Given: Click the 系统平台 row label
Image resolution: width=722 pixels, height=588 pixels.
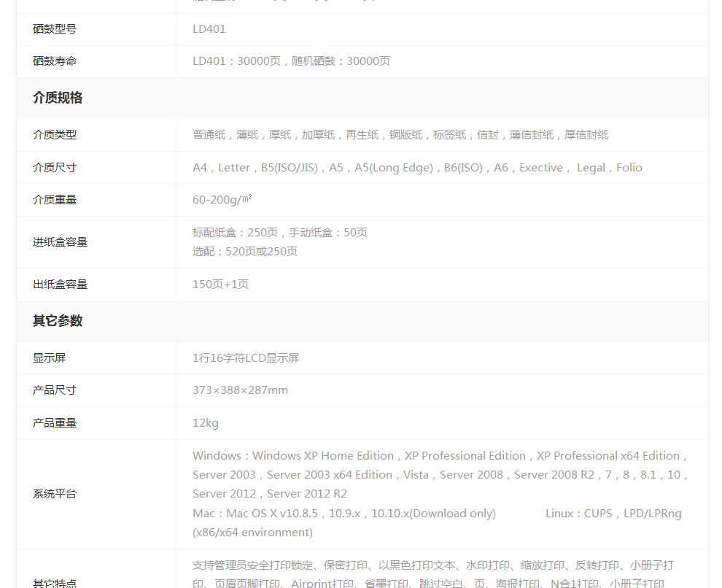Looking at the screenshot, I should coord(55,494).
